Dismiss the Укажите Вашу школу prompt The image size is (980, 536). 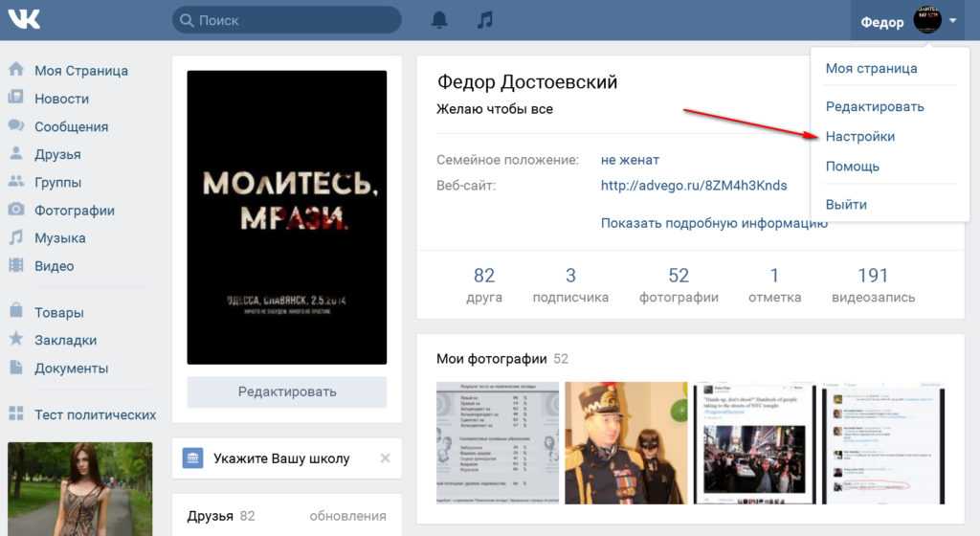(385, 458)
